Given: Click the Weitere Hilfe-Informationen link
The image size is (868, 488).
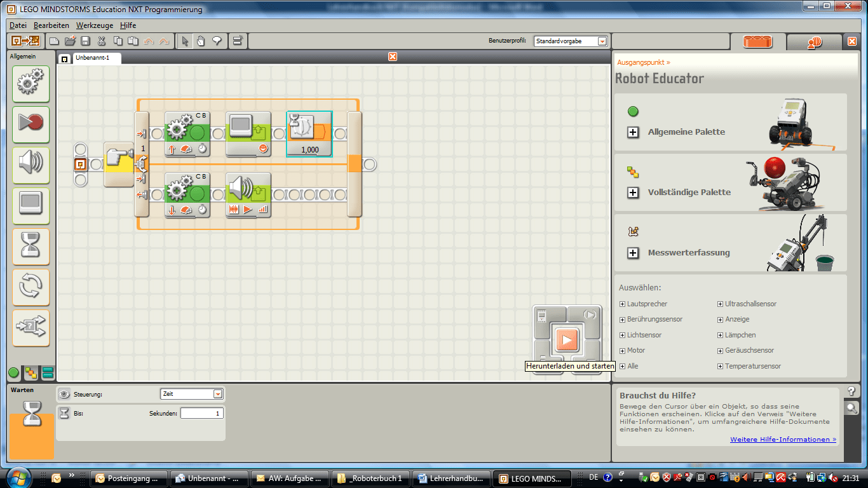Looking at the screenshot, I should [x=783, y=439].
